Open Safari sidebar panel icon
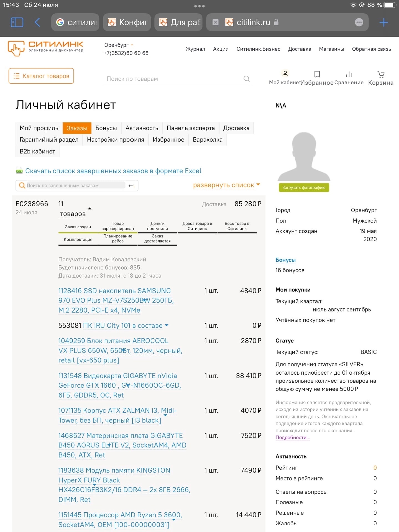The height and width of the screenshot is (532, 399). click(x=17, y=22)
